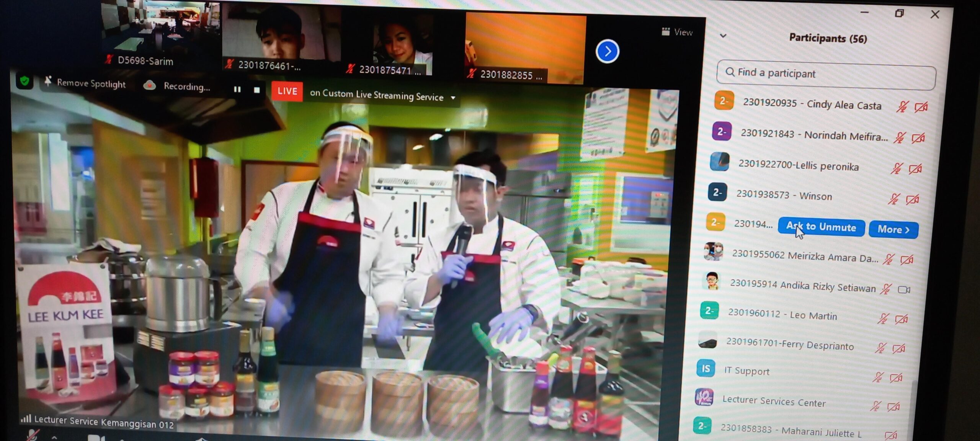Click the search magnifier icon
The width and height of the screenshot is (980, 441).
[x=730, y=72]
